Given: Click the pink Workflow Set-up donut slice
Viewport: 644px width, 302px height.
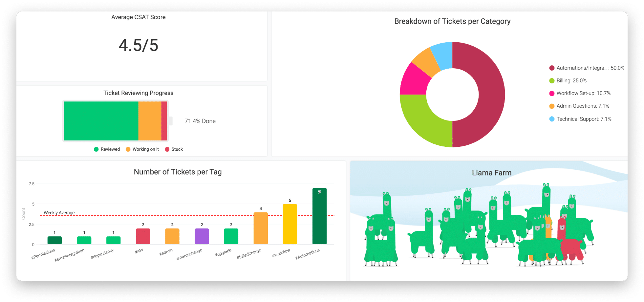Looking at the screenshot, I should point(414,80).
